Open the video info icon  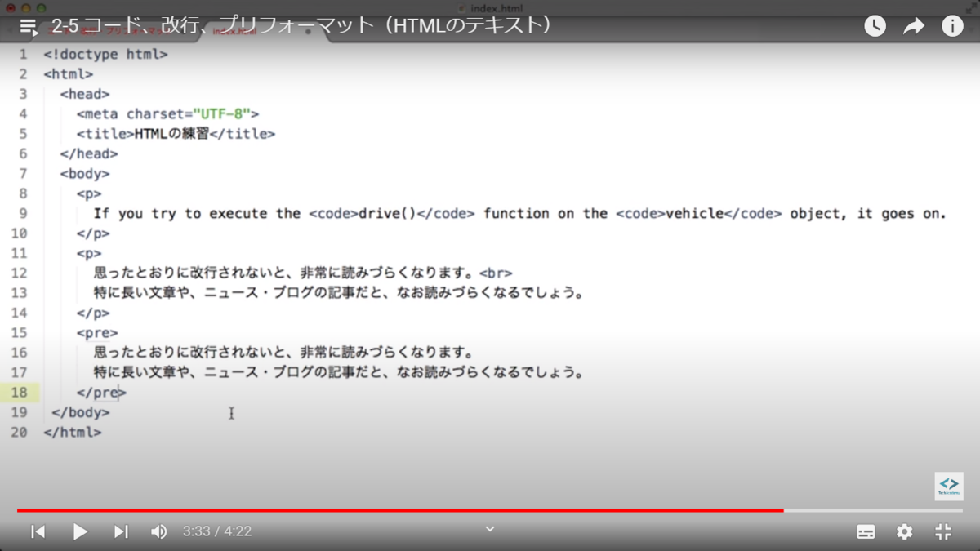[952, 26]
